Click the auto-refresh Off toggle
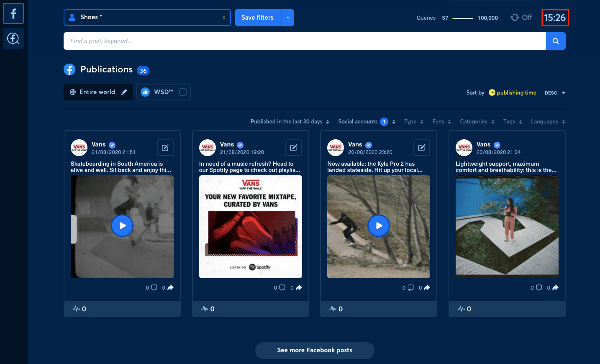Viewport: 600px width, 364px height. point(521,18)
